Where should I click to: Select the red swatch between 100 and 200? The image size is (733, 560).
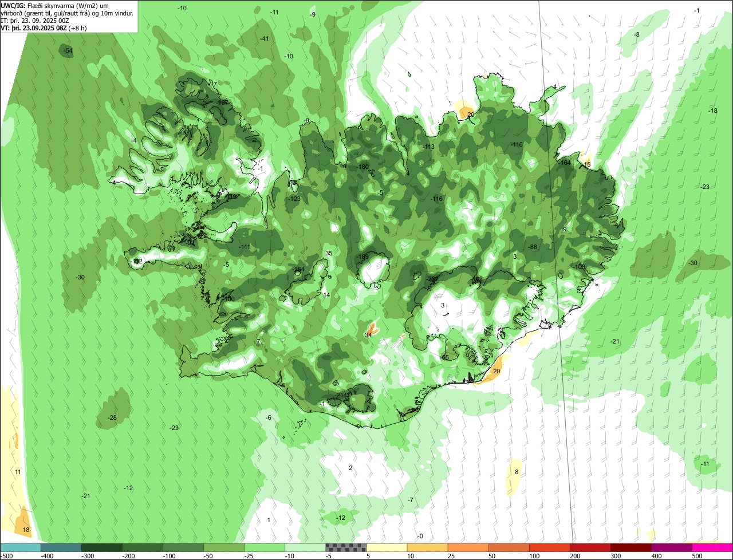click(x=550, y=547)
